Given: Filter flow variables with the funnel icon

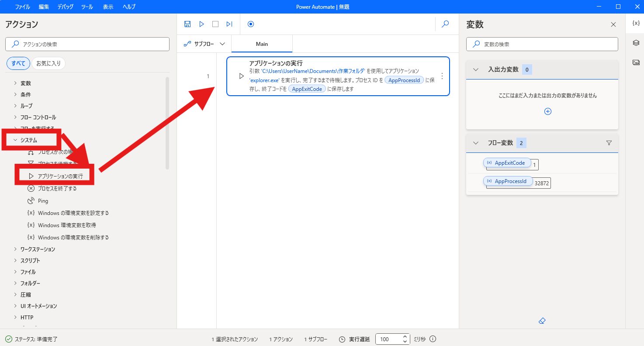Looking at the screenshot, I should 609,143.
